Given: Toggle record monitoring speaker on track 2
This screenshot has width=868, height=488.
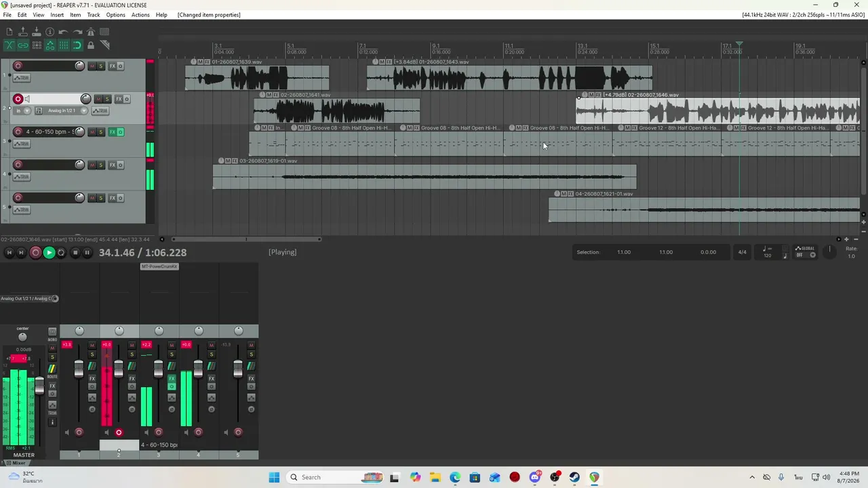Looking at the screenshot, I should [28, 99].
